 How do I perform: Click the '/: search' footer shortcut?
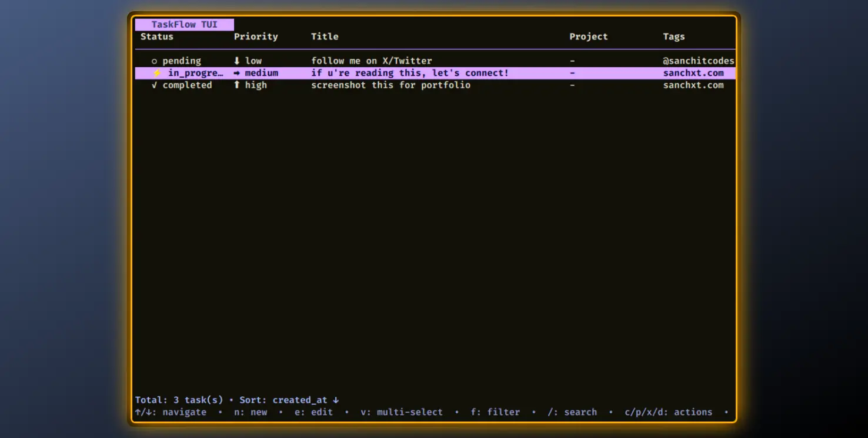[573, 412]
